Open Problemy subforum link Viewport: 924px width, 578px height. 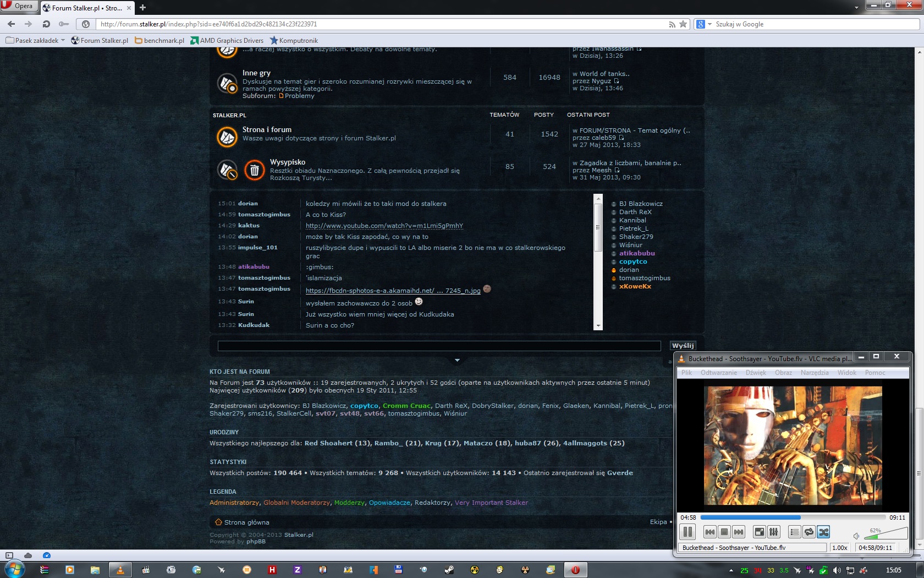tap(299, 96)
